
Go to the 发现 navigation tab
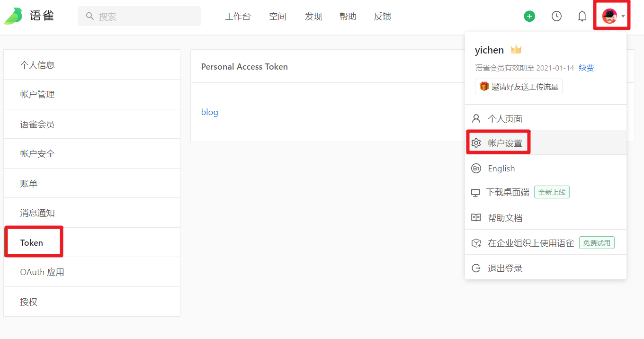click(313, 17)
